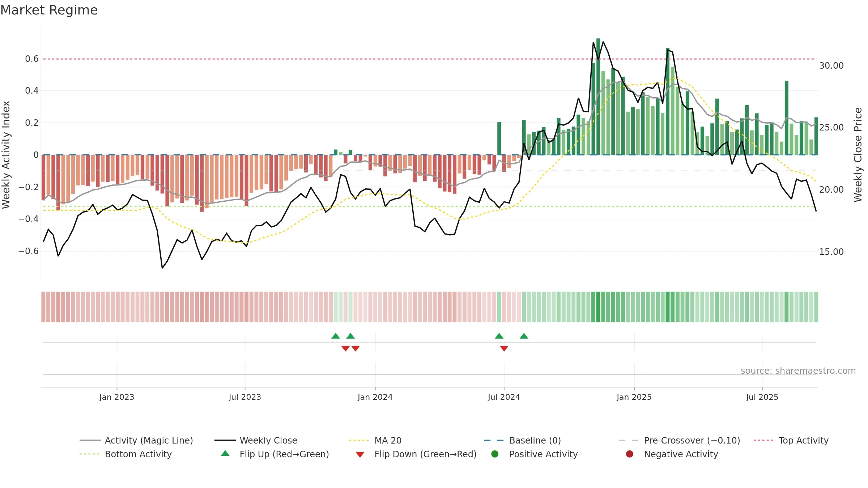Click the Jul 2025 axis label

coord(762,397)
